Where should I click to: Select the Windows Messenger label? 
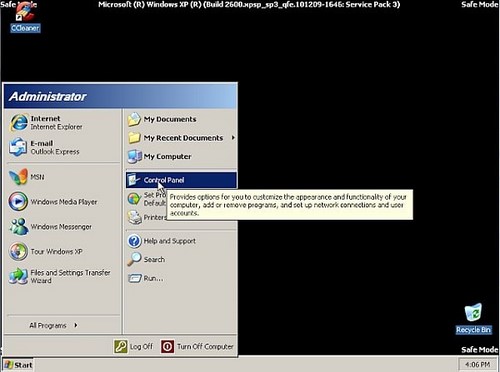point(61,227)
